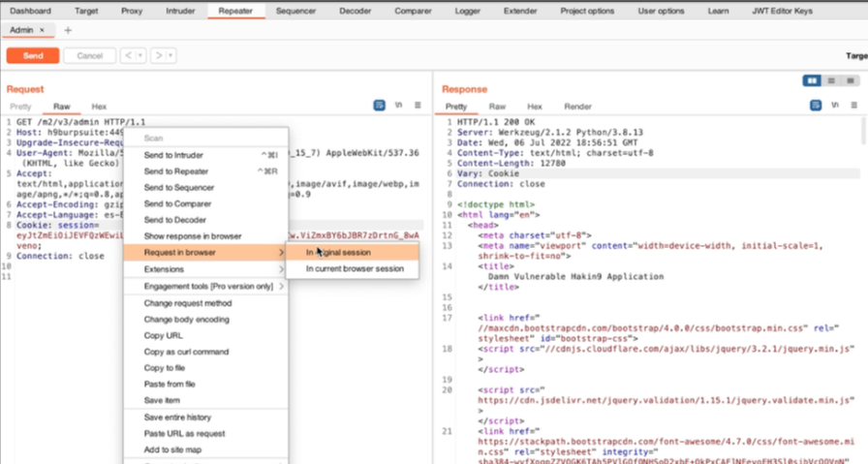Switch Response view to Raw
The height and width of the screenshot is (464, 868).
click(x=497, y=107)
